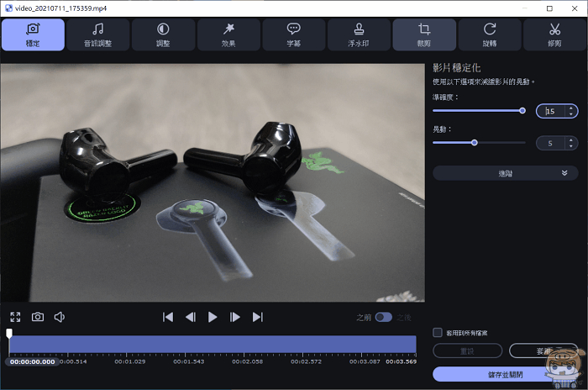588x390 pixels.
Task: Select the 裁剪 crop tool tab
Action: 424,34
